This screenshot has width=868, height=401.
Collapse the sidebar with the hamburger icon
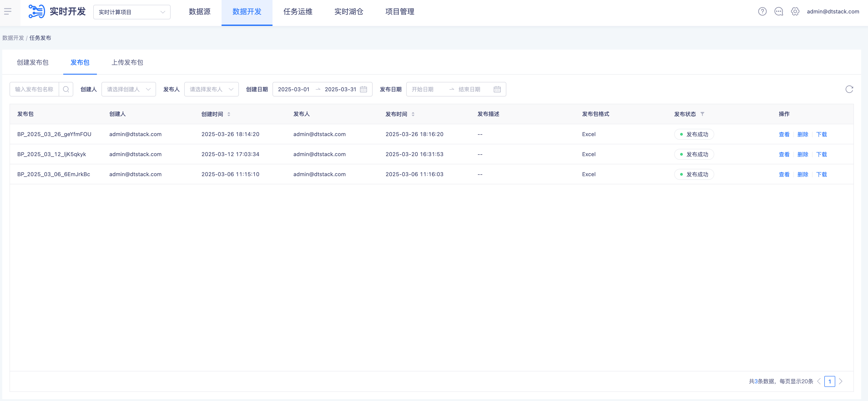pyautogui.click(x=8, y=11)
